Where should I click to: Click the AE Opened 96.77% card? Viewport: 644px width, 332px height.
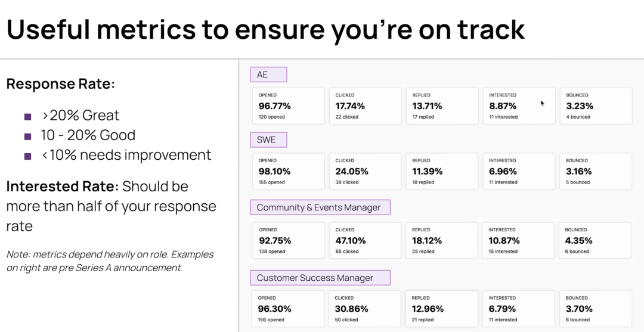[x=289, y=106]
